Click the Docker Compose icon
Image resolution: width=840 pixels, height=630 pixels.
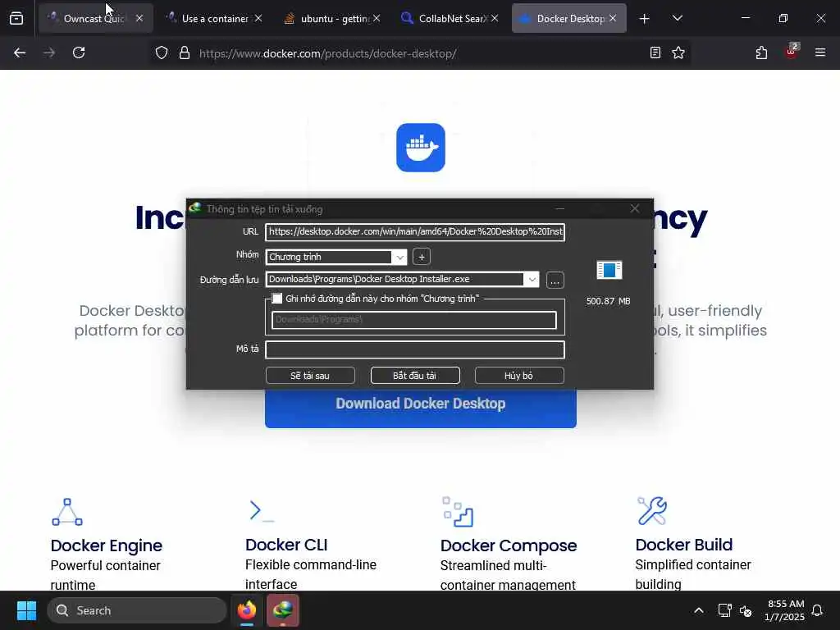pyautogui.click(x=458, y=512)
